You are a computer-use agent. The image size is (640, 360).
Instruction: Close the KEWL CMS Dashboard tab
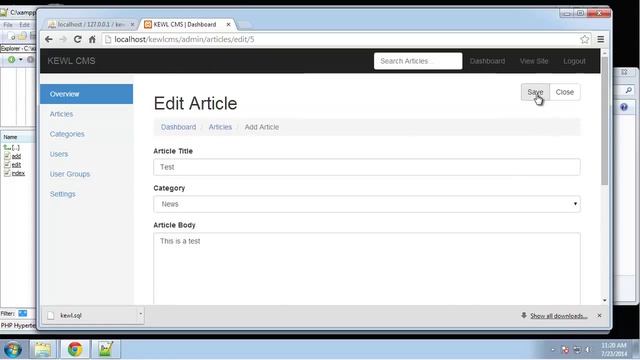(229, 24)
